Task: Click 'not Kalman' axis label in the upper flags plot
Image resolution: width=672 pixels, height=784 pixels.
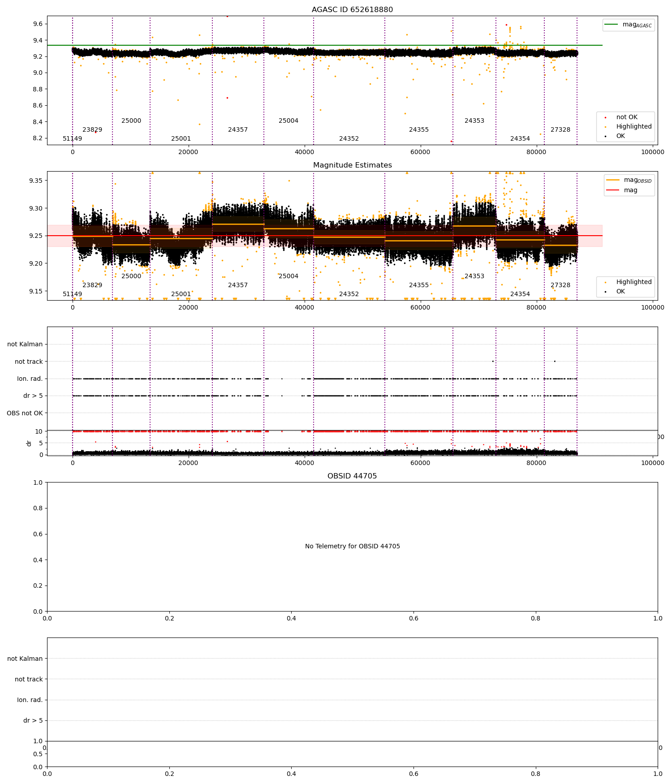Action: 25,345
